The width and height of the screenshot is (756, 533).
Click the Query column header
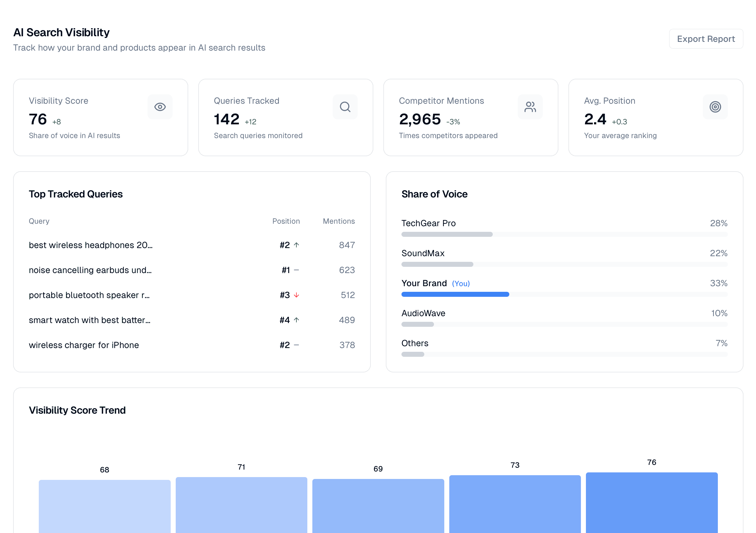39,221
